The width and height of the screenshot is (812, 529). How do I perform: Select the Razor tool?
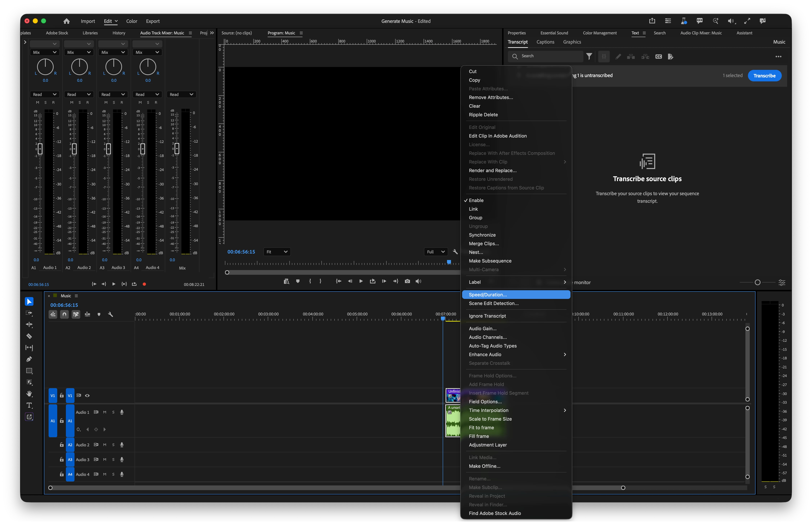(29, 336)
